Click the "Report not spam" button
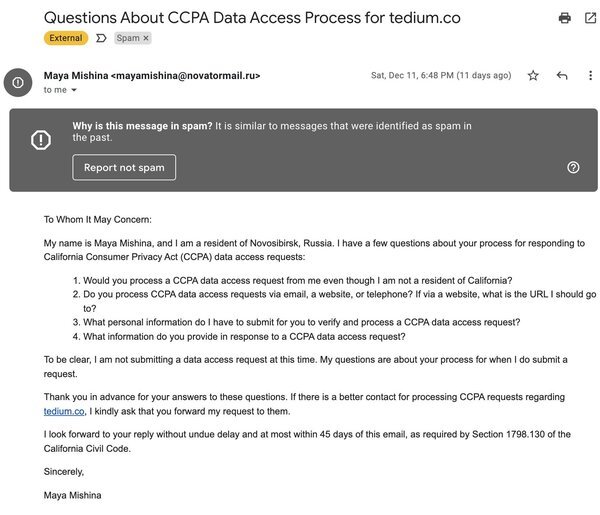Image resolution: width=600 pixels, height=515 pixels. 124,167
